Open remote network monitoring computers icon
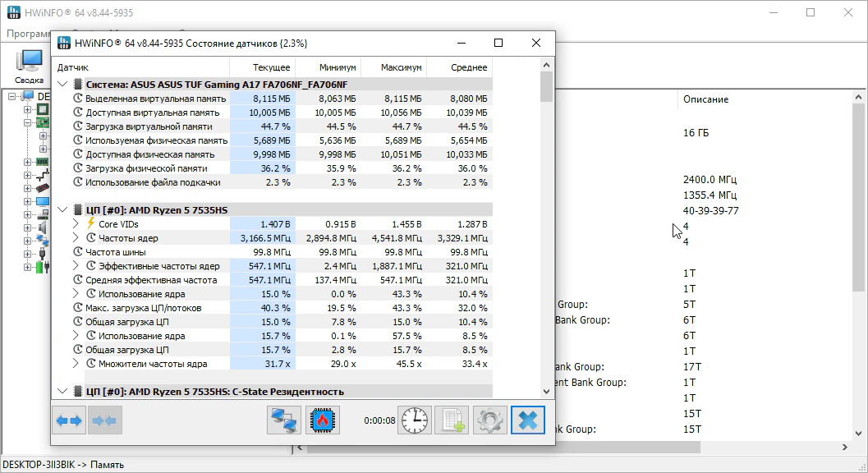 284,420
